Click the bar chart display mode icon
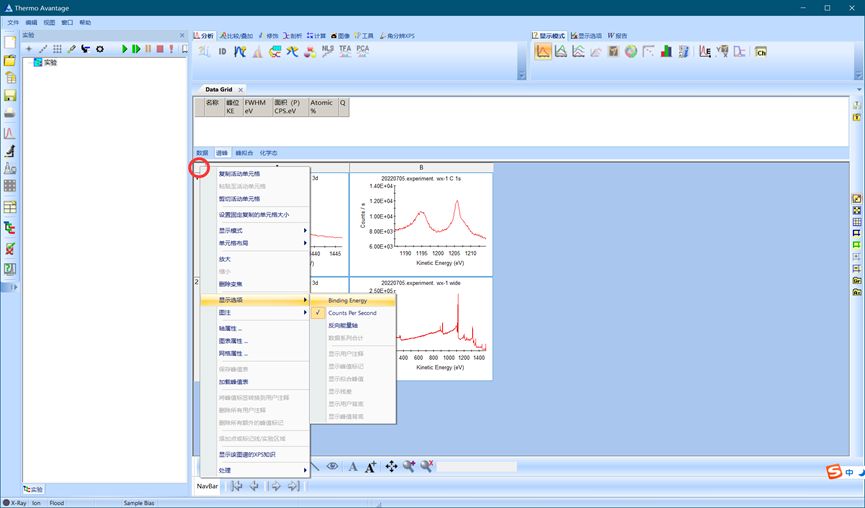This screenshot has width=865, height=508. 666,52
